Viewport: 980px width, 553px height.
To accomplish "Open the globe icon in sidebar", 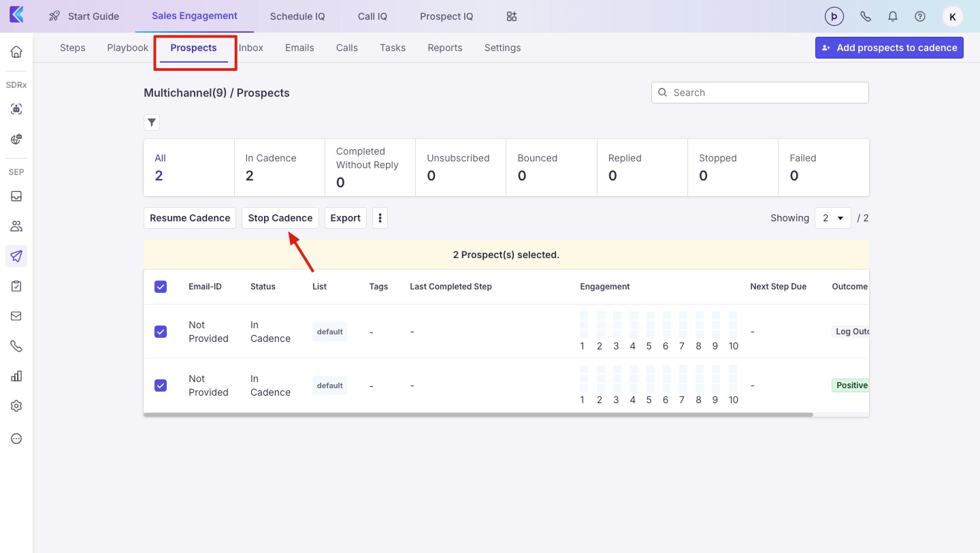I will (16, 139).
